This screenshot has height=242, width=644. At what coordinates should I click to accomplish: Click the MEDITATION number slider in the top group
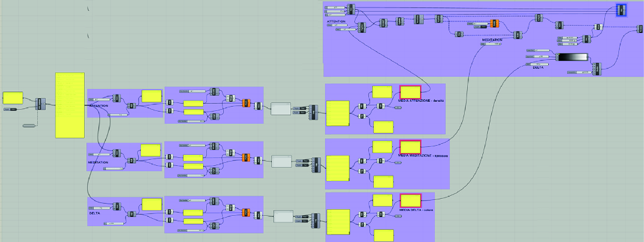pyautogui.click(x=491, y=43)
